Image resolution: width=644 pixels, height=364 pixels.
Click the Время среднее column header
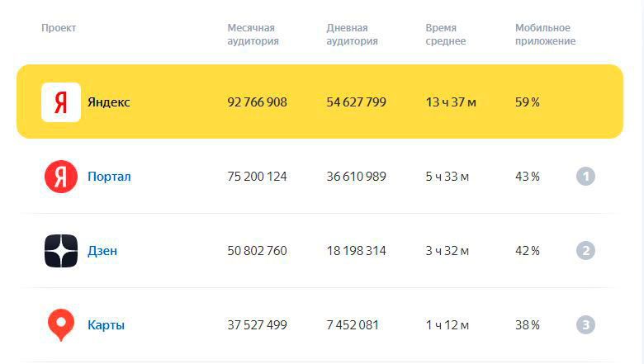pyautogui.click(x=446, y=35)
